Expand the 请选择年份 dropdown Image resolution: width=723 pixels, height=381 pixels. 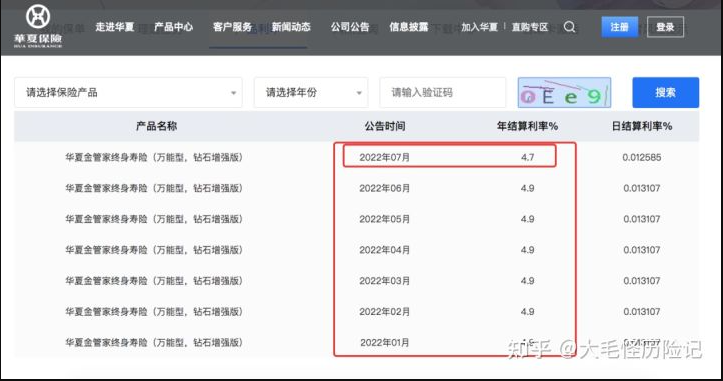pyautogui.click(x=311, y=92)
